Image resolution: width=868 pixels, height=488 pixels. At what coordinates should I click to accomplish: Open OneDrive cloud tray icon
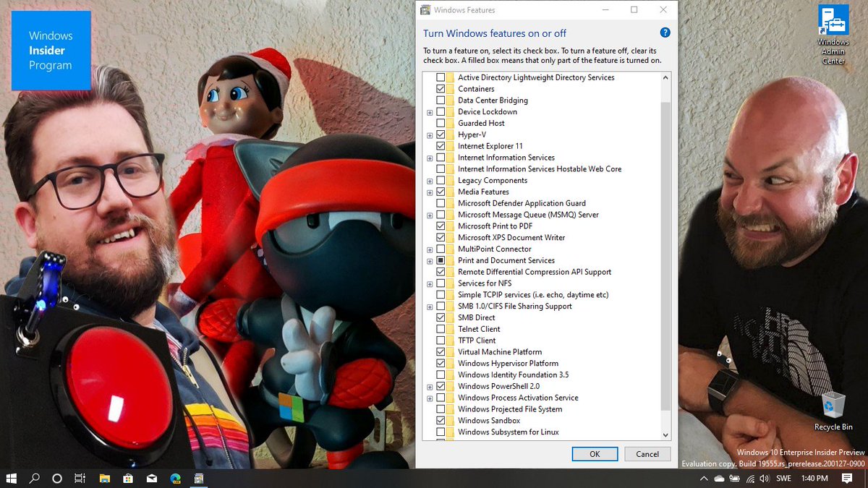click(719, 479)
